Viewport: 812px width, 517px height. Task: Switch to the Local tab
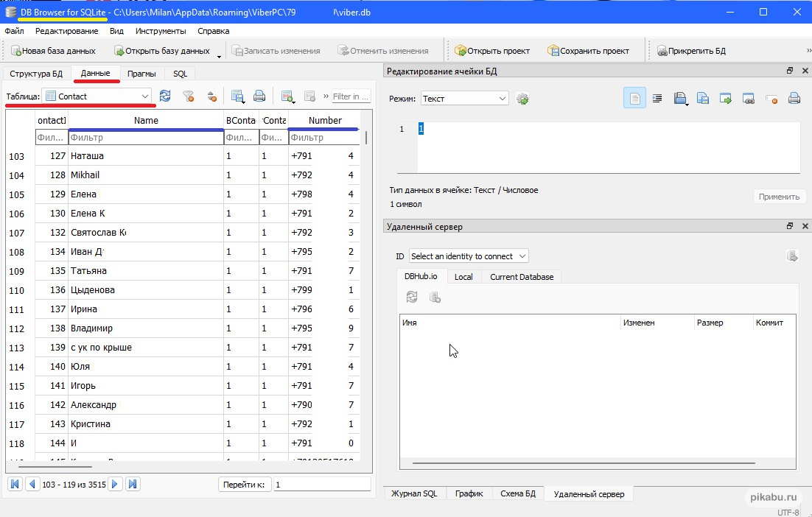(x=463, y=277)
